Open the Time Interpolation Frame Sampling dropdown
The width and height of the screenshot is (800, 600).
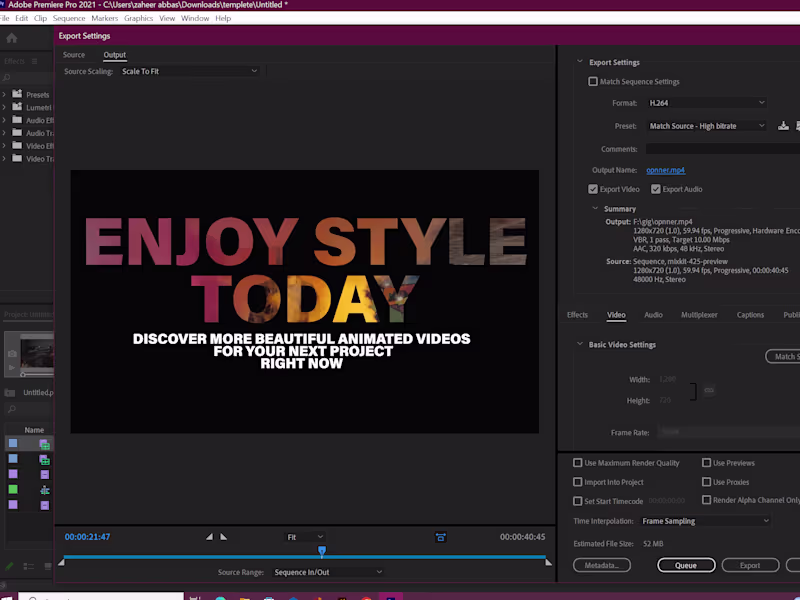coord(705,521)
